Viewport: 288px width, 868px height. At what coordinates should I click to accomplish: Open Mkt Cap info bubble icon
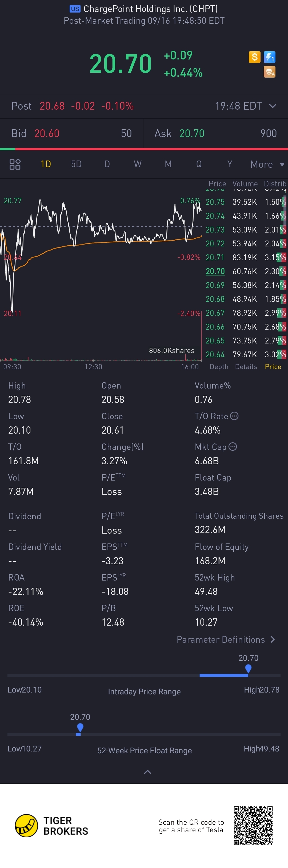233,447
